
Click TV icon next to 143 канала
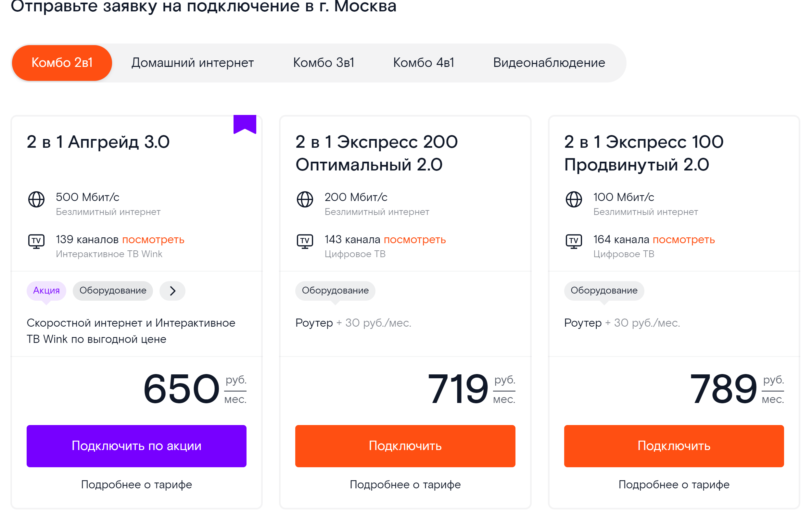tap(305, 241)
